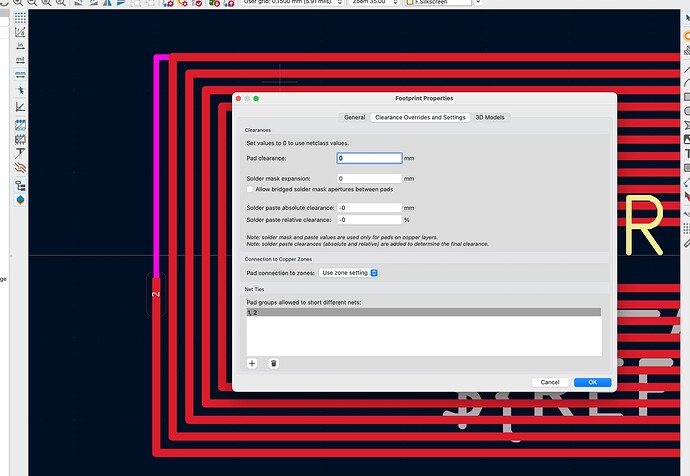The image size is (690, 476).
Task: Choose the Measure tool in right toolbar
Action: [686, 242]
